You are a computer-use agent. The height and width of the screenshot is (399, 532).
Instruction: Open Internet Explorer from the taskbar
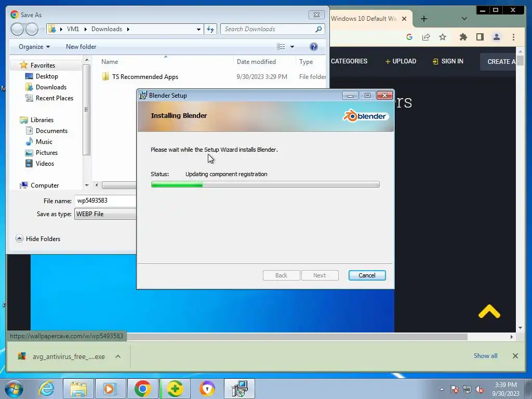(46, 389)
